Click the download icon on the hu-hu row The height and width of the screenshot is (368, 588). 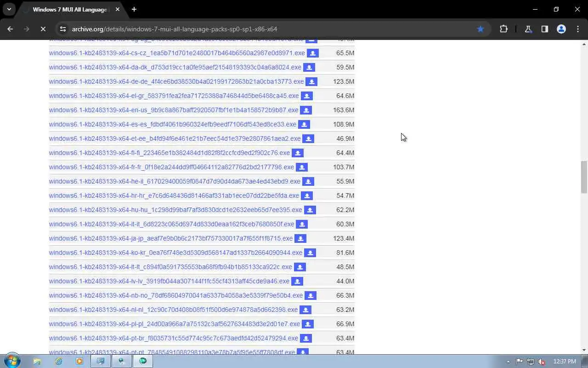coord(310,210)
